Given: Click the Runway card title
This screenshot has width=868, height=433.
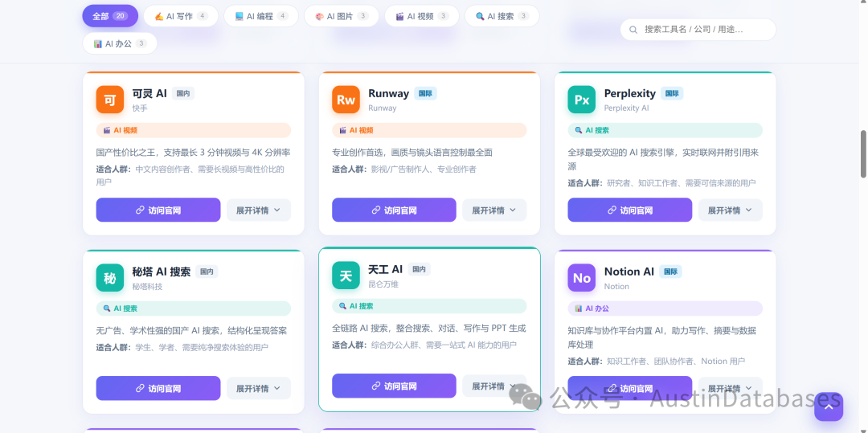Looking at the screenshot, I should coord(389,93).
